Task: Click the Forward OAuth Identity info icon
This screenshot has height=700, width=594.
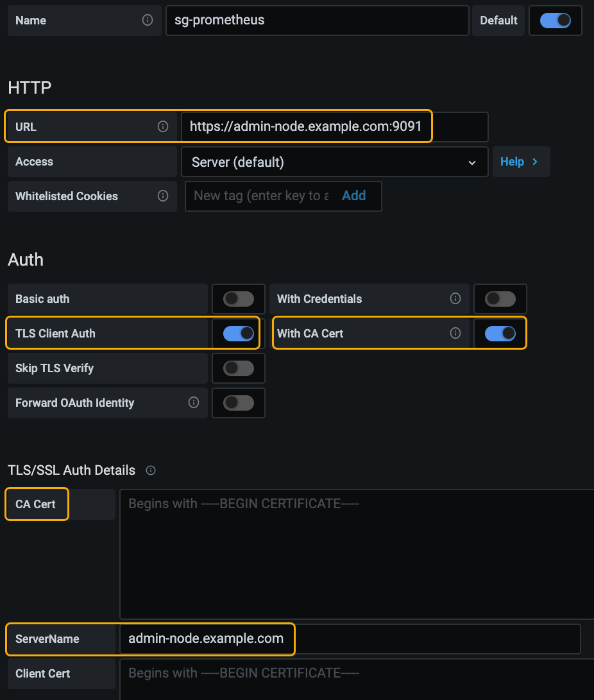Action: coord(193,402)
